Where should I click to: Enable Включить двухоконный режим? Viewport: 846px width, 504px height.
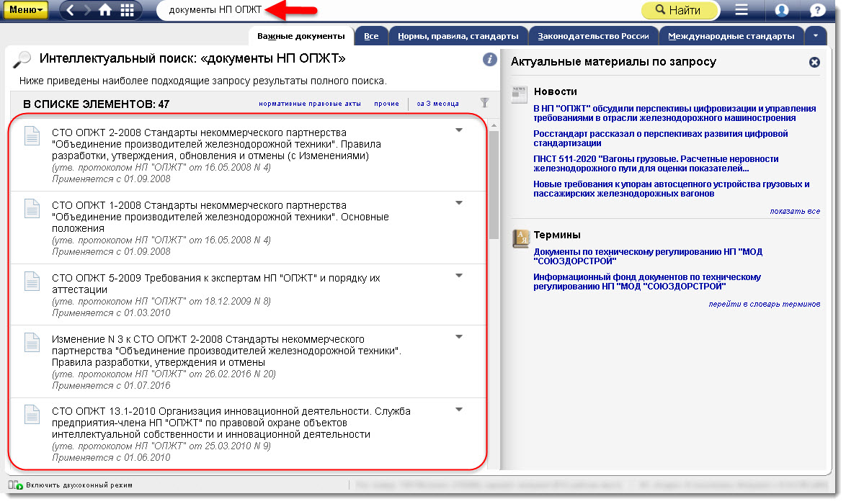(x=79, y=485)
